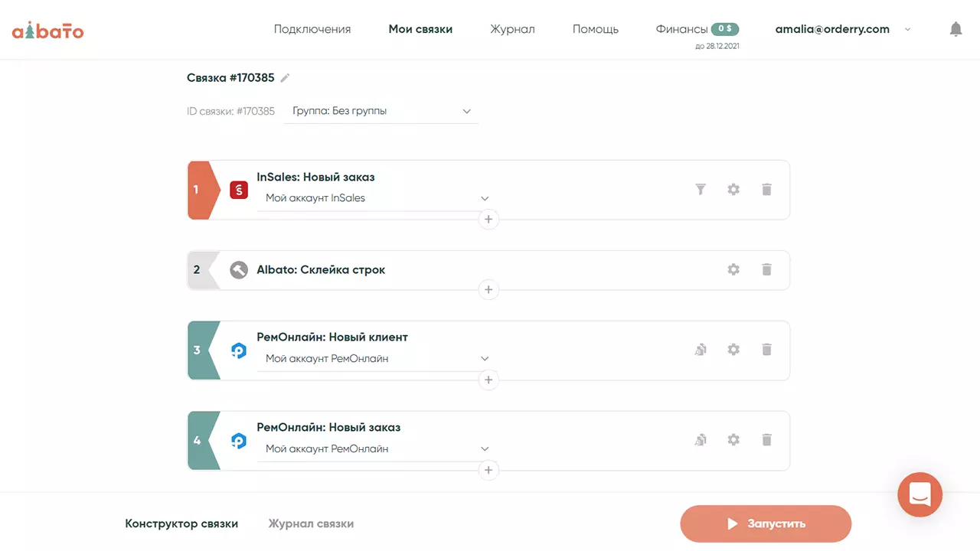Click the РемОнлайн app icon in step 4
This screenshot has height=551, width=980.
pyautogui.click(x=239, y=441)
